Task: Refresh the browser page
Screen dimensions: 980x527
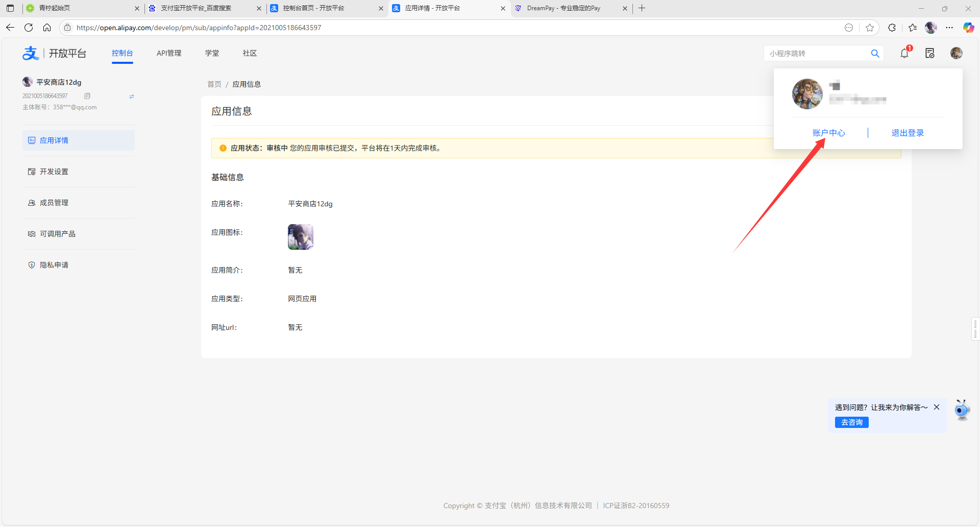Action: (29, 28)
